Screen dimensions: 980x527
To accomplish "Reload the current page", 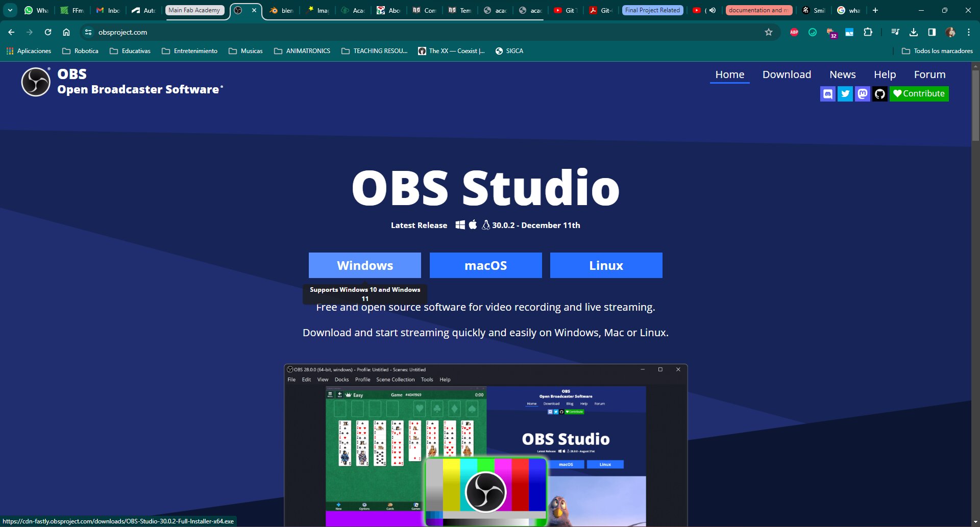I will (x=48, y=32).
